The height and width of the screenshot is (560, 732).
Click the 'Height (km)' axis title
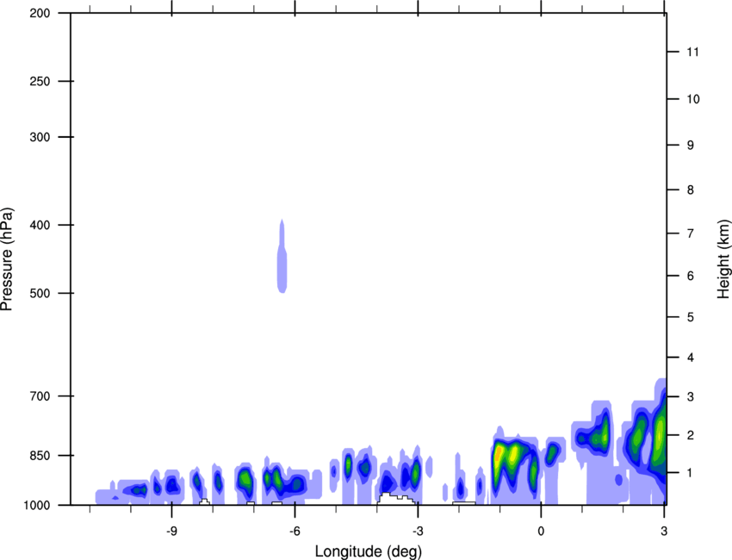[723, 259]
